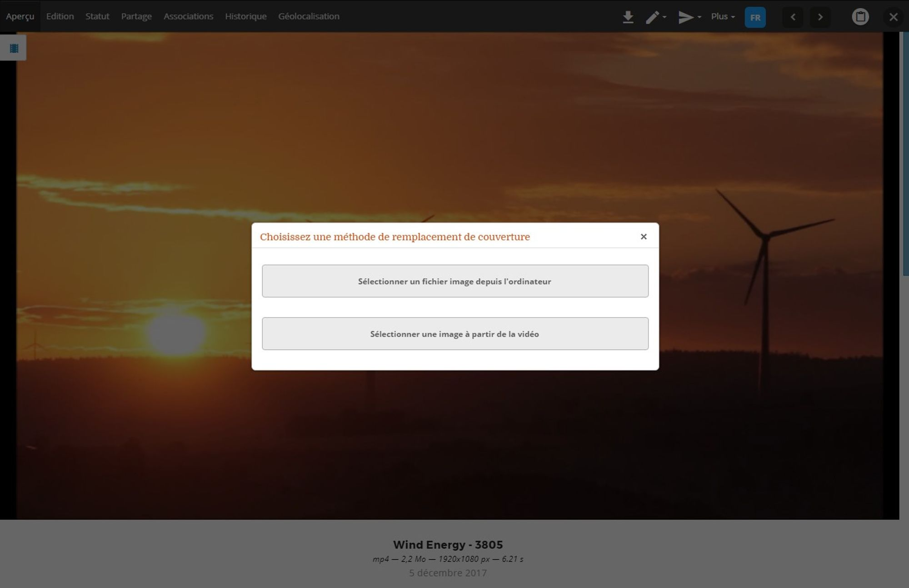Switch to the Edition tab
909x588 pixels.
(x=60, y=16)
